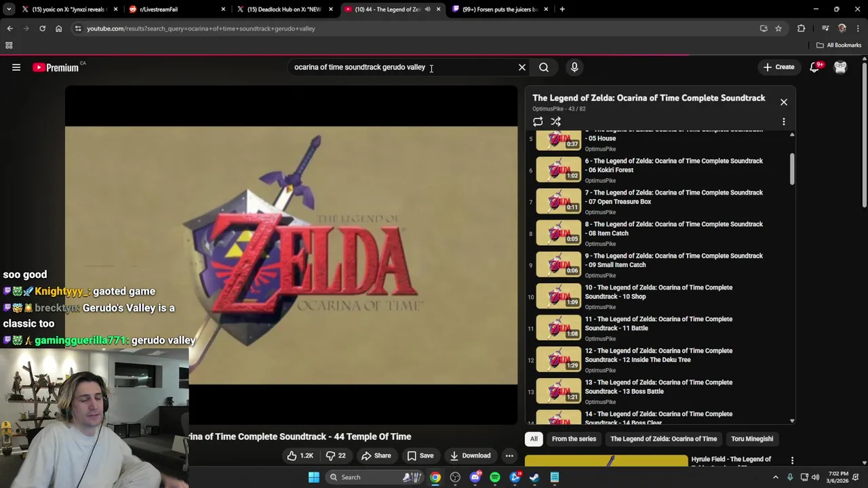Play track 07 Open Treasure Box
The image size is (868, 488).
pos(658,201)
